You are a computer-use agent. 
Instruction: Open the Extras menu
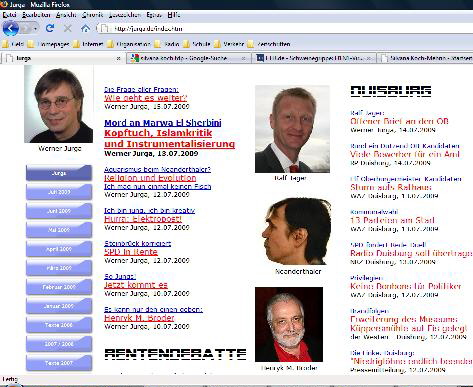coord(154,15)
